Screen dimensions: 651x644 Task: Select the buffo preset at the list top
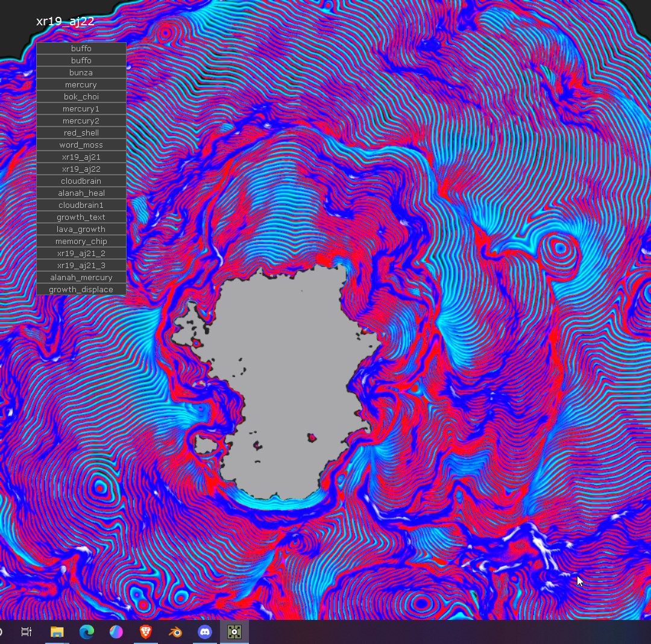click(81, 49)
